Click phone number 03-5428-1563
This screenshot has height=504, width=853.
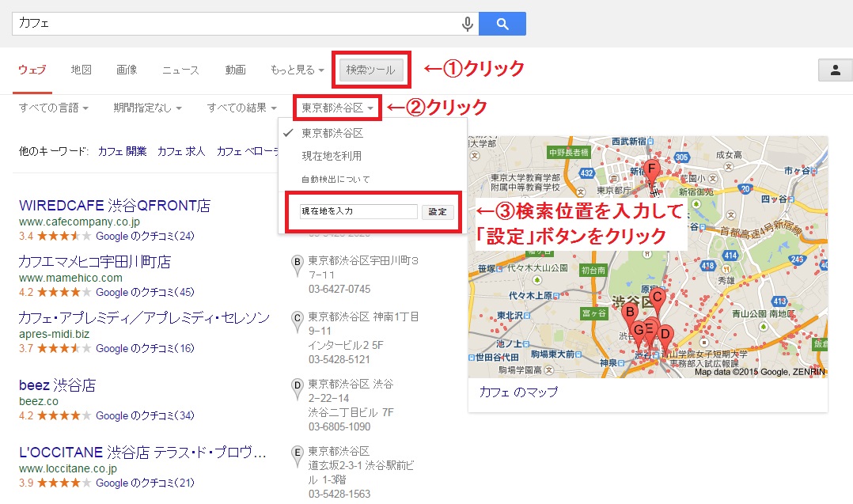[x=339, y=495]
